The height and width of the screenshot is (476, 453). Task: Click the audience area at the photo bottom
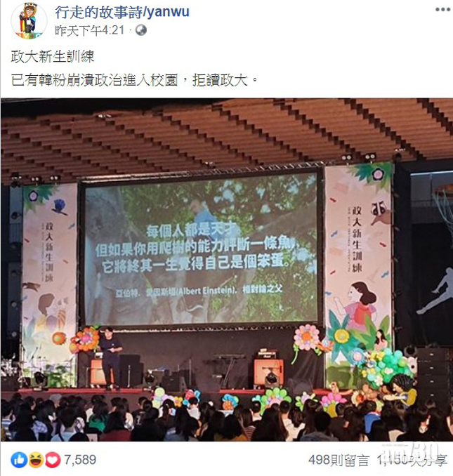click(x=226, y=418)
